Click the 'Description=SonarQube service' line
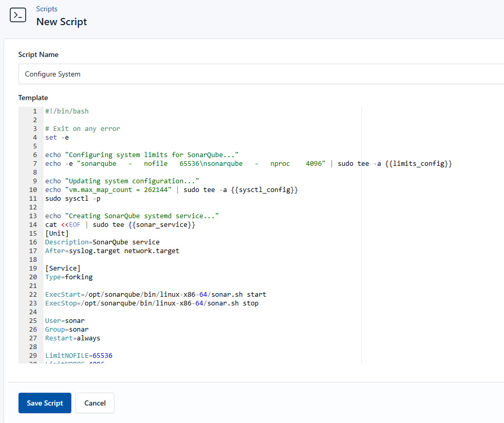The height and width of the screenshot is (423, 504). [102, 242]
